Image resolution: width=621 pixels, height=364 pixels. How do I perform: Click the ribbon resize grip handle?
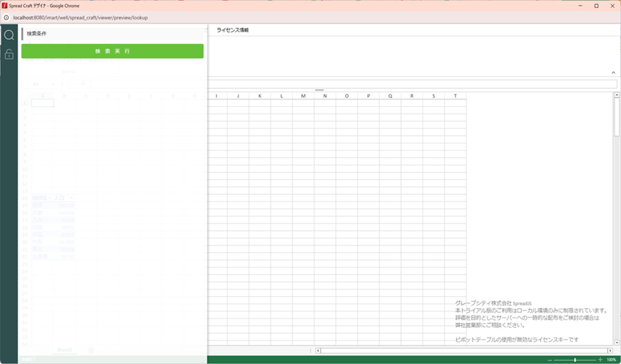[x=319, y=90]
